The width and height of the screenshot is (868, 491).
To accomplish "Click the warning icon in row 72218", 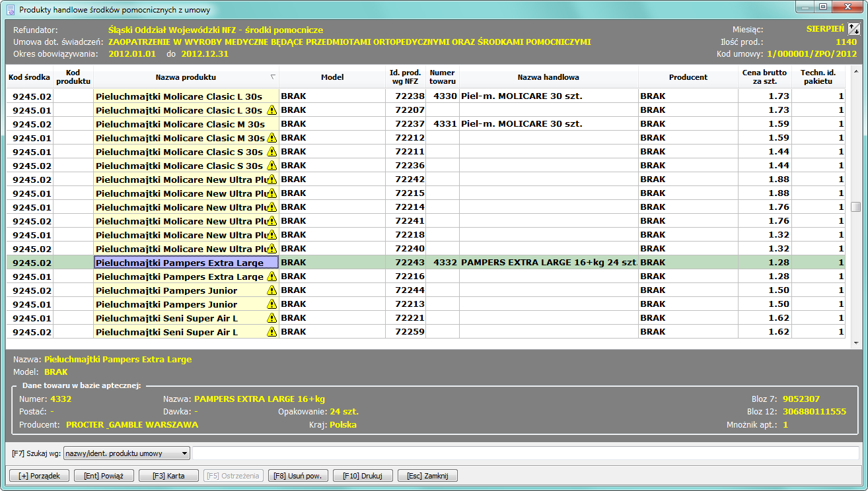I will tap(273, 235).
